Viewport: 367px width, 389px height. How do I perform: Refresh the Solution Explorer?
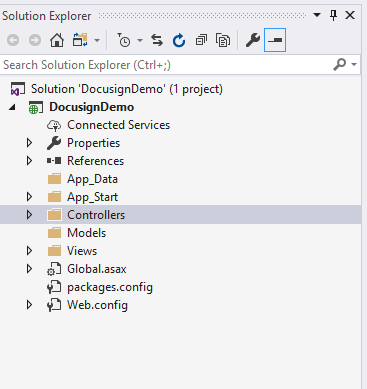pyautogui.click(x=179, y=41)
